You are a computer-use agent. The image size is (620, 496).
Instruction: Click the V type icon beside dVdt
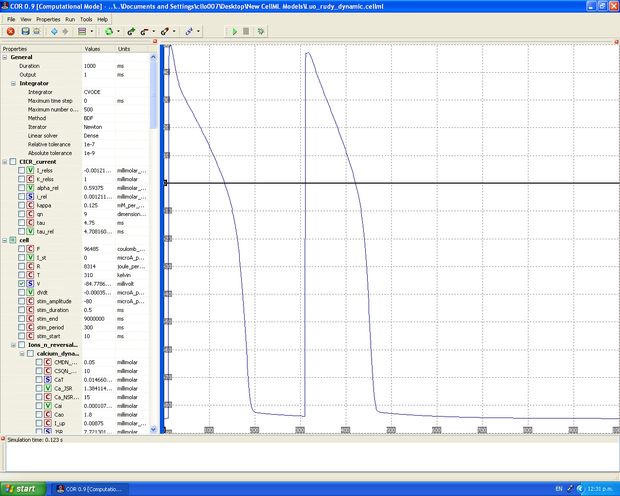[30, 292]
